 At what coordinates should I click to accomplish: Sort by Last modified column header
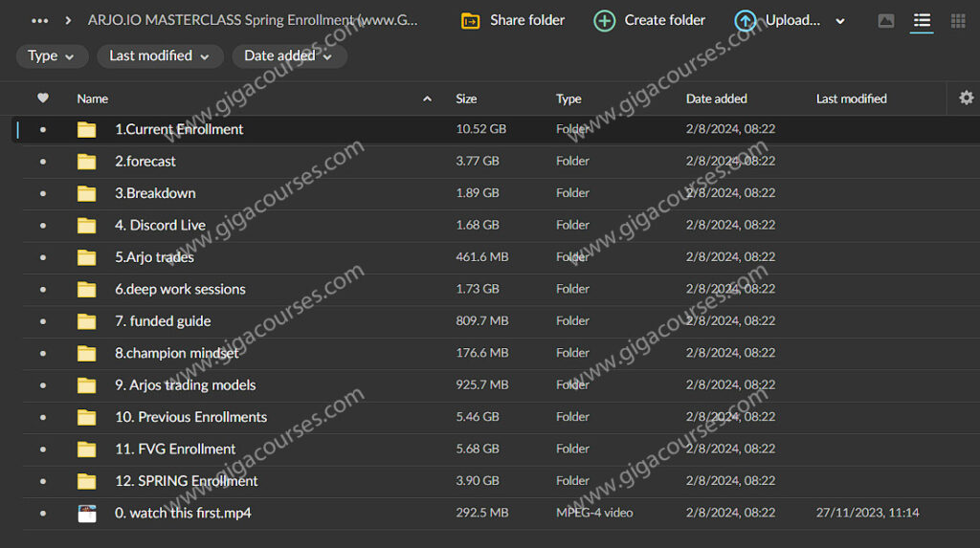tap(851, 99)
